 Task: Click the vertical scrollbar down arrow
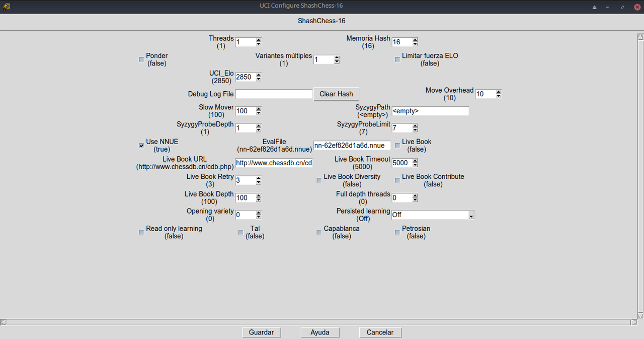(640, 315)
